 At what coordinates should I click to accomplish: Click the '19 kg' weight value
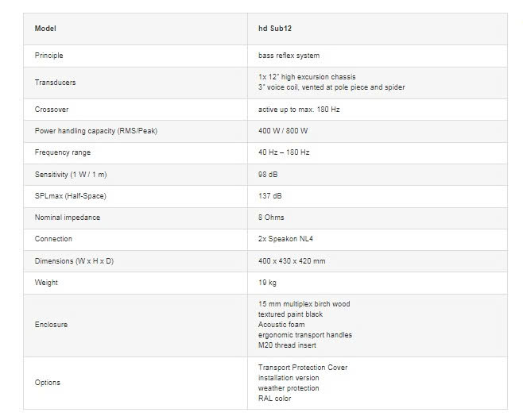click(268, 282)
